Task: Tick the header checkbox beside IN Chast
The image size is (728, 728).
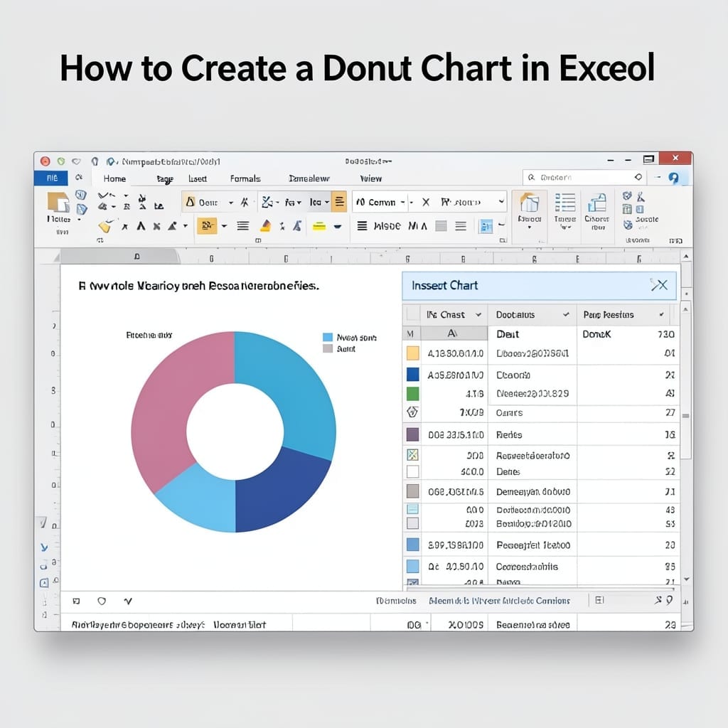Action: 413,314
